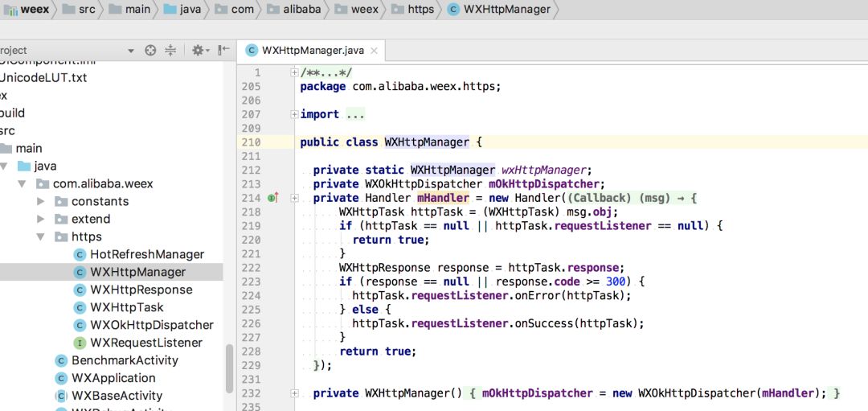Expand the extend package

pos(40,220)
